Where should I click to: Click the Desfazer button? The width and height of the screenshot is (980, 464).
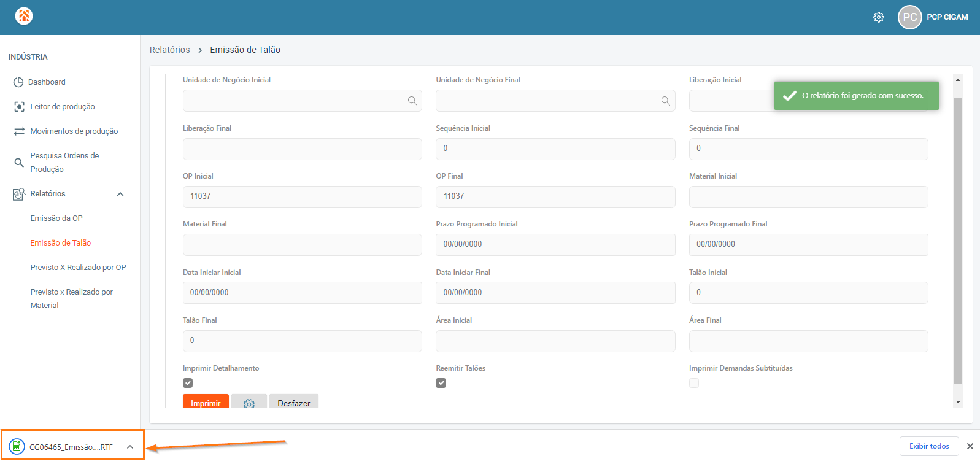294,401
